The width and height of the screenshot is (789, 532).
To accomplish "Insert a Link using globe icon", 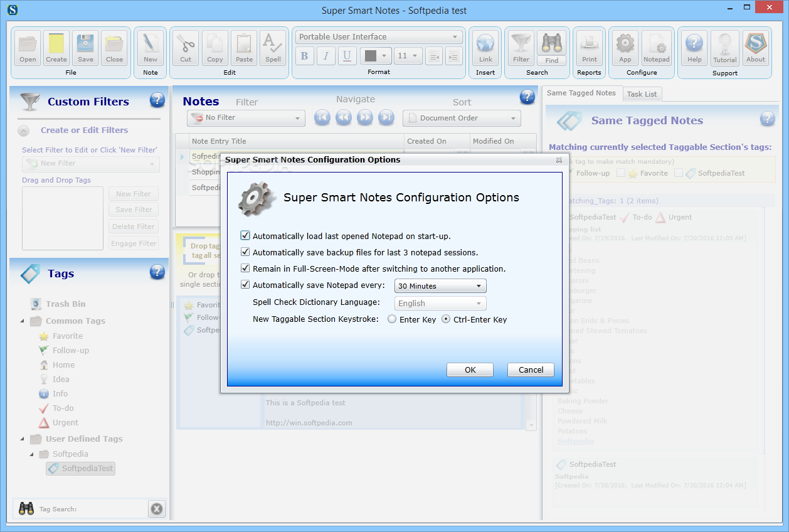I will 485,48.
